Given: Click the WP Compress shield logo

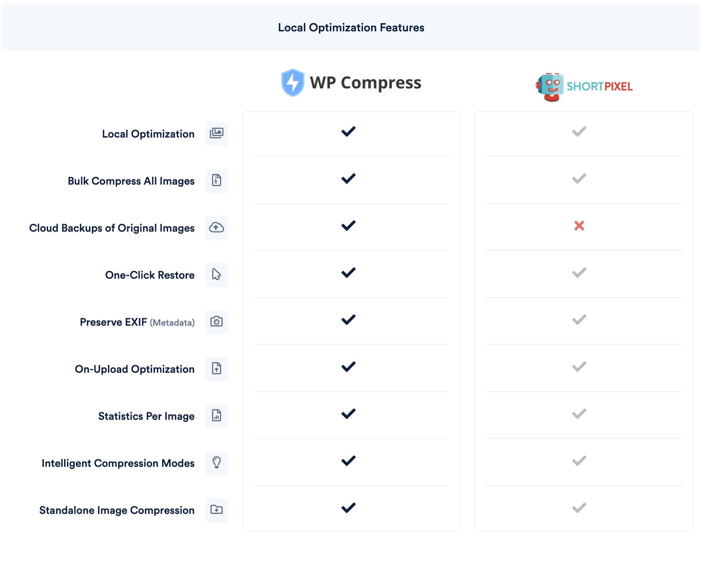Looking at the screenshot, I should (x=292, y=83).
